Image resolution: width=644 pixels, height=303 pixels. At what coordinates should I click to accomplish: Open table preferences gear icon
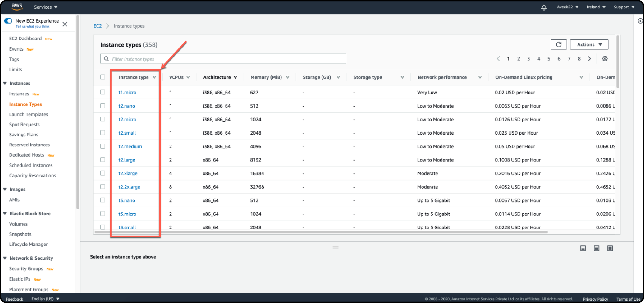tap(605, 59)
